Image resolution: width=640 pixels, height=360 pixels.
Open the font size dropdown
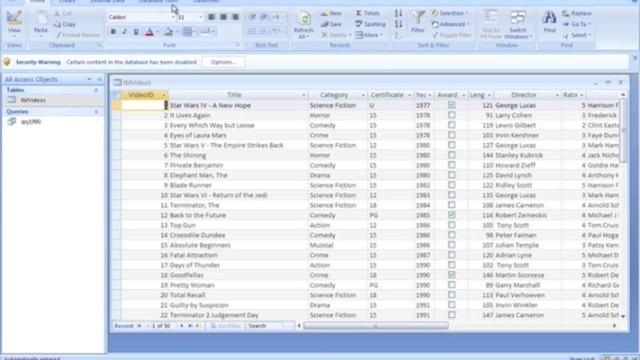tap(200, 17)
